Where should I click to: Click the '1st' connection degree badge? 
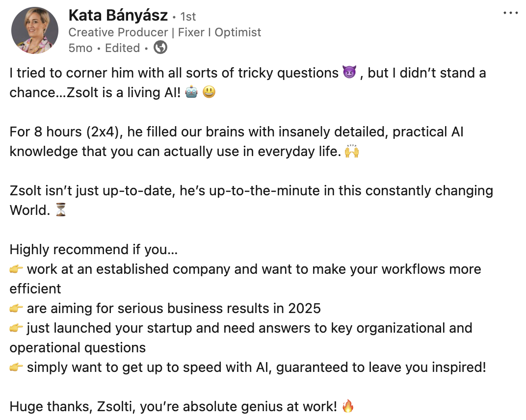pyautogui.click(x=188, y=17)
